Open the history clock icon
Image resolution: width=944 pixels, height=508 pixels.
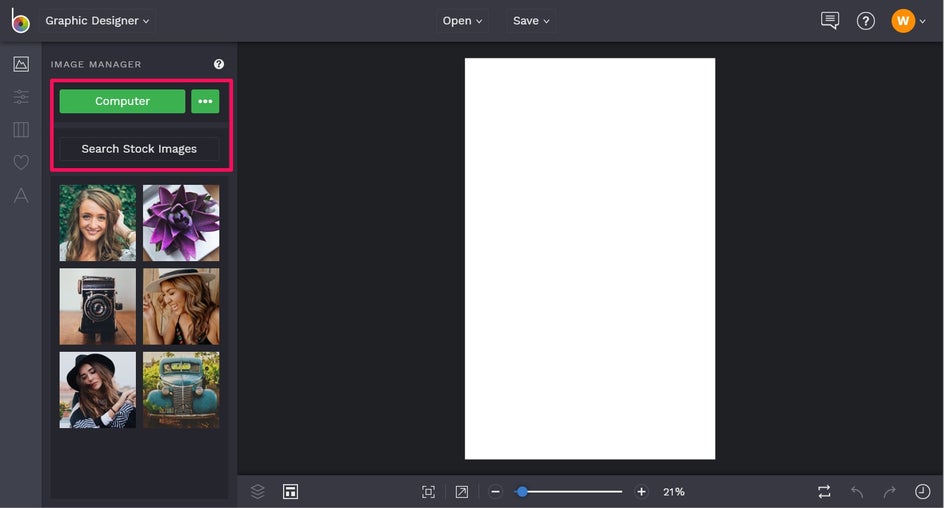[x=922, y=492]
